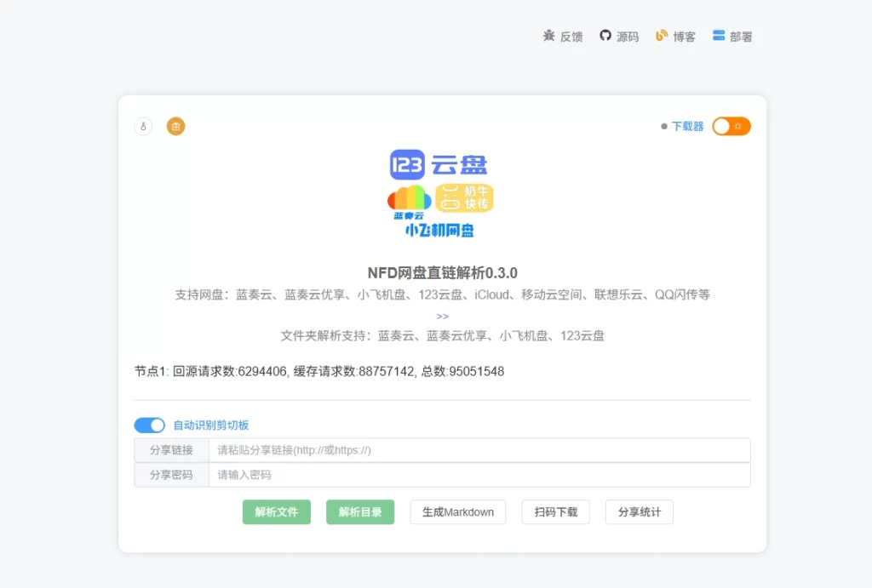Screen dimensions: 872x588
Task: Click the 小飞机网盘 logo text
Action: 439,230
